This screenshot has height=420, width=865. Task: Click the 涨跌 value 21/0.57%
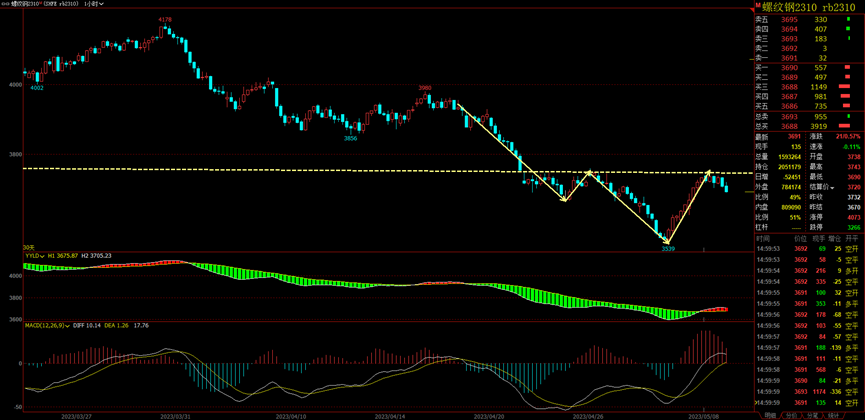pyautogui.click(x=848, y=136)
